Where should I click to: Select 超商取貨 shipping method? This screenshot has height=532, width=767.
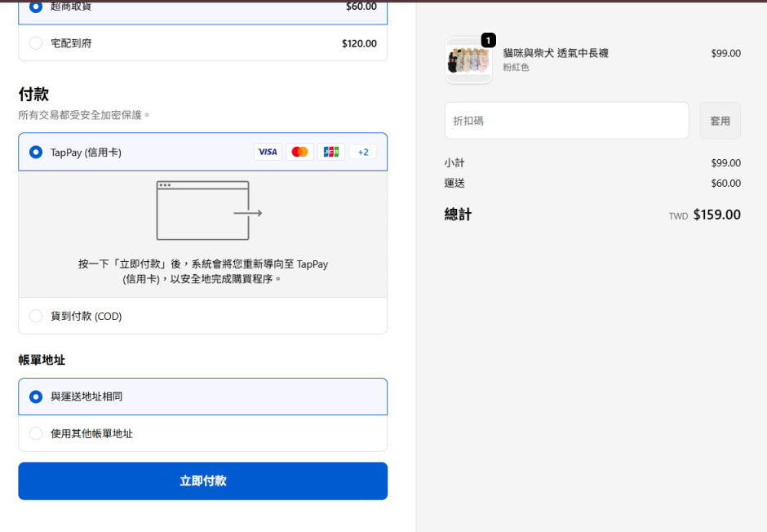point(34,8)
